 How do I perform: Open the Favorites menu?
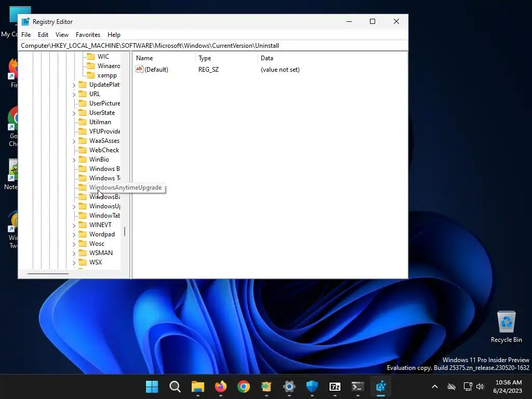point(88,35)
